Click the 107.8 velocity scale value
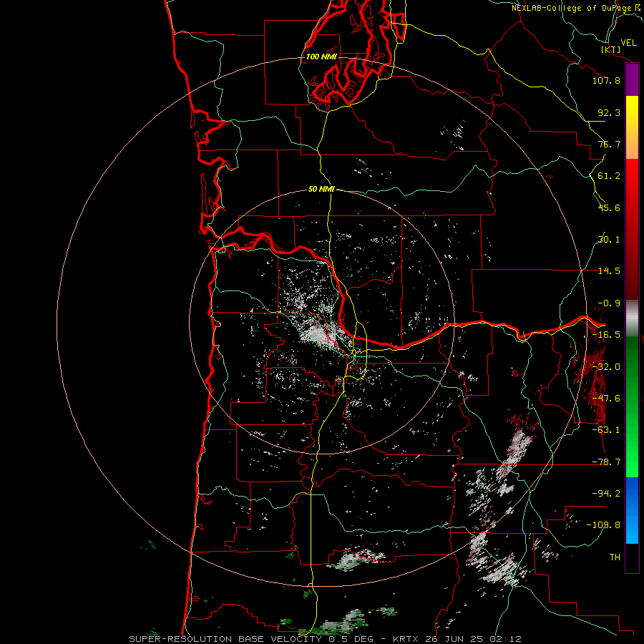The width and height of the screenshot is (644, 644). 606,80
